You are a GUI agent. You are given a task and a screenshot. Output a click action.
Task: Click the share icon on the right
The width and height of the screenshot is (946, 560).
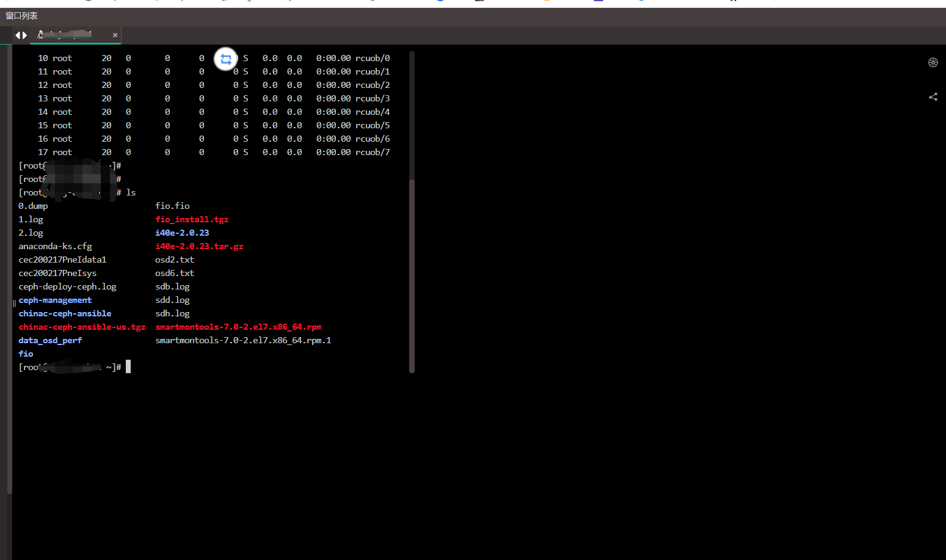[x=933, y=96]
